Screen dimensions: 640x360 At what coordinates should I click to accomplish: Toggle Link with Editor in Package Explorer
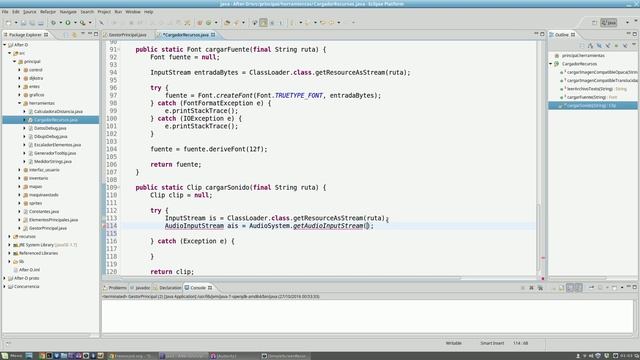click(74, 35)
